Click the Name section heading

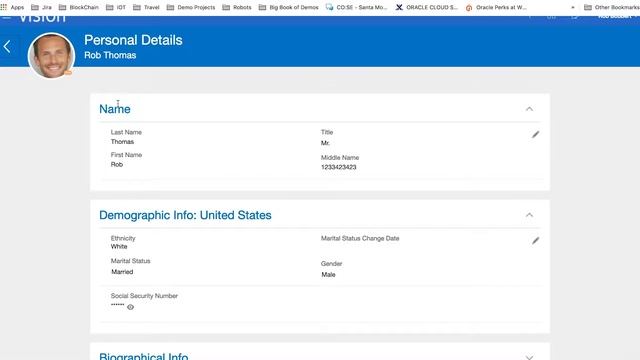point(115,109)
